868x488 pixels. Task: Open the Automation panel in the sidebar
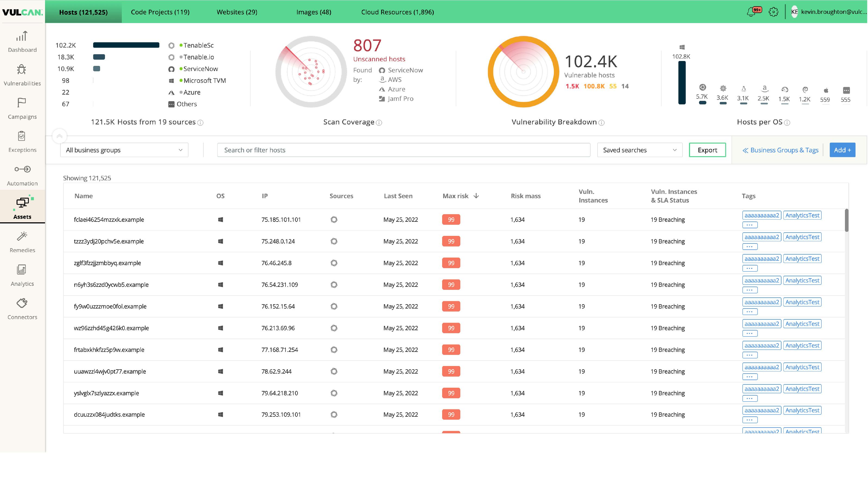tap(22, 175)
